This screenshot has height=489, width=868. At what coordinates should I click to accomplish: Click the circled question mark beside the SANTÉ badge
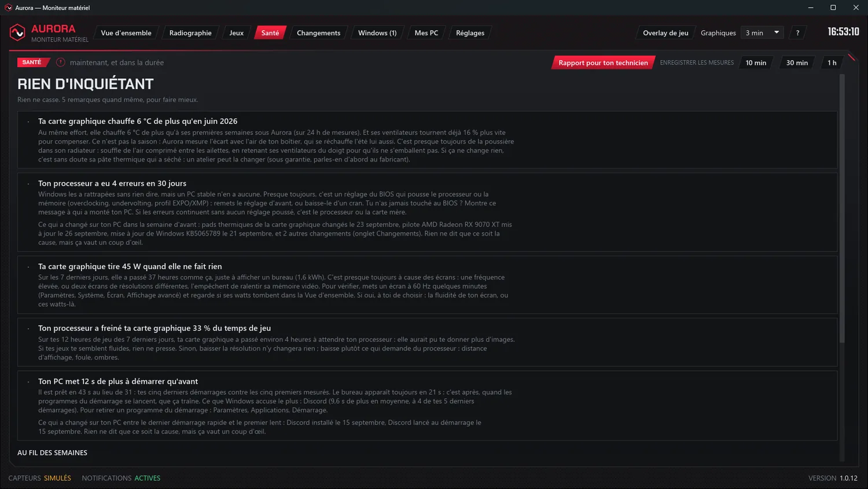(x=61, y=62)
